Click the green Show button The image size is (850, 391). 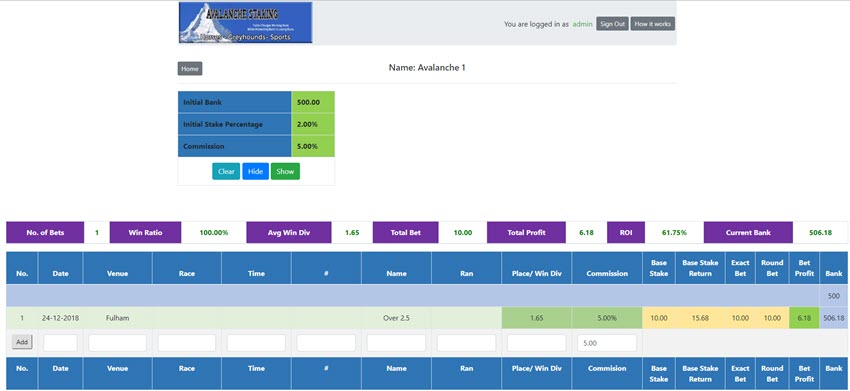[x=285, y=171]
